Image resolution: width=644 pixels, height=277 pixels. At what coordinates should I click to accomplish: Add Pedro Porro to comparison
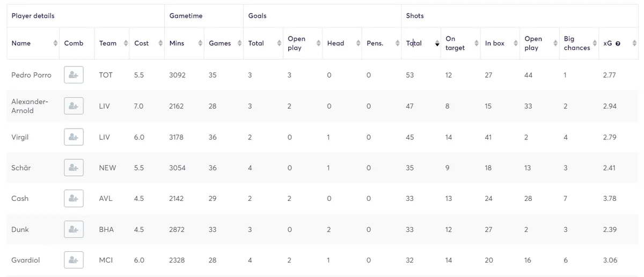tap(74, 75)
